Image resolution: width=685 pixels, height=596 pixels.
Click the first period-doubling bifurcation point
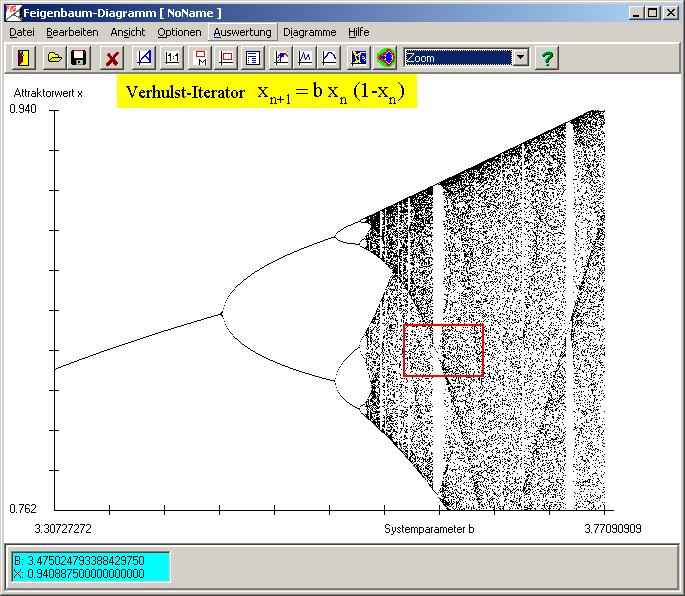click(221, 313)
